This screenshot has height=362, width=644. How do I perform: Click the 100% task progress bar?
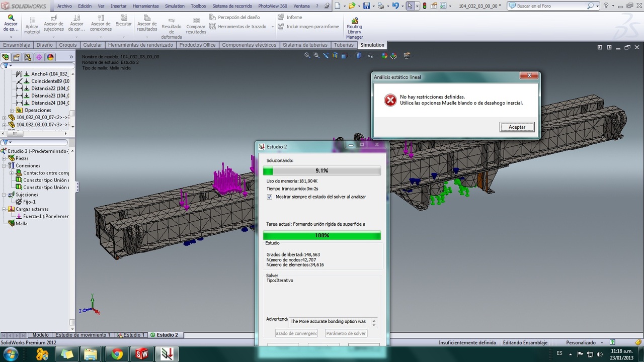[322, 235]
